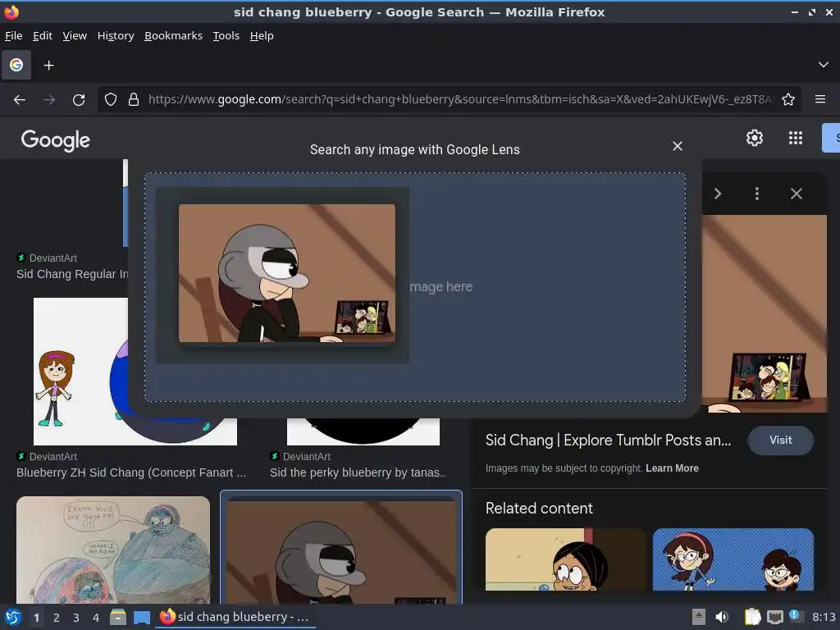Show desktop via blue taskbar icon
The width and height of the screenshot is (840, 630).
[x=141, y=617]
